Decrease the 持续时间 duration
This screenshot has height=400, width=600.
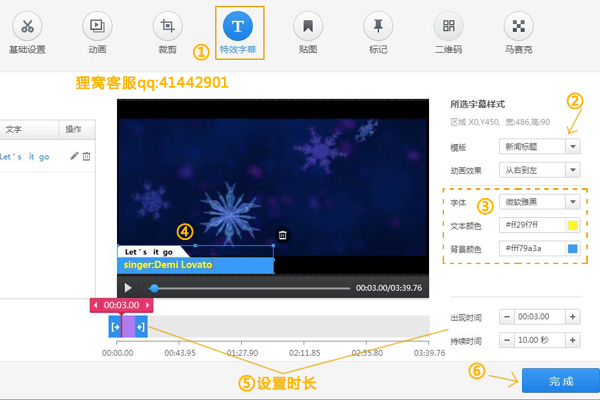[x=507, y=340]
